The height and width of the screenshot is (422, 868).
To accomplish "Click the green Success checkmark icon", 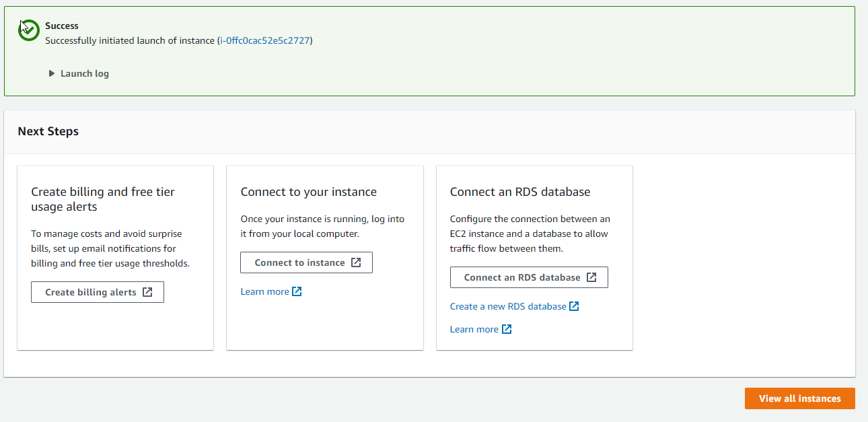I will (29, 30).
